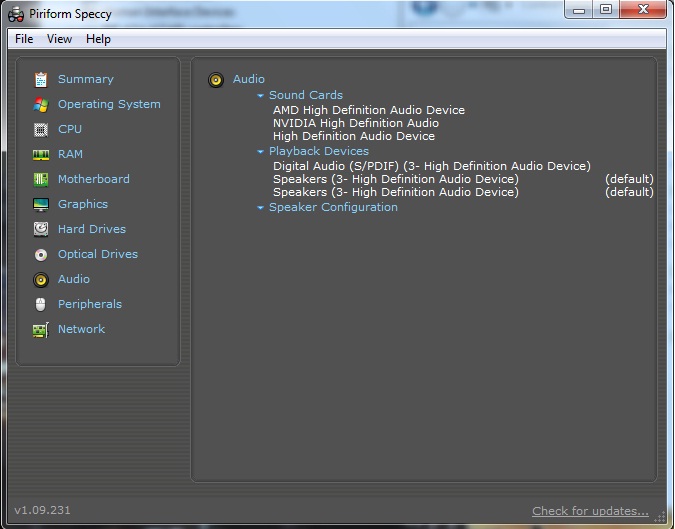Screen dimensions: 675x529
Task: Click the Check for updates link
Action: [x=590, y=511]
